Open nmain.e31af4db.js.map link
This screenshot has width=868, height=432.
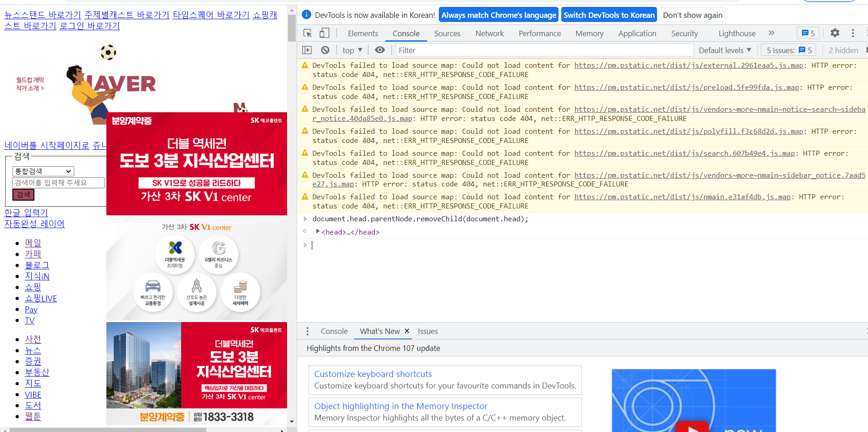pos(682,197)
